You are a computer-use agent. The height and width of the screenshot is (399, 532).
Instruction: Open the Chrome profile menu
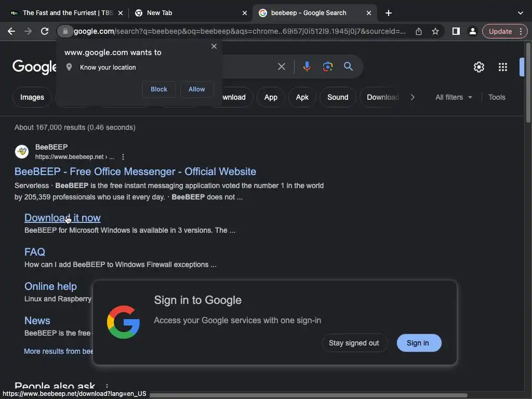472,31
